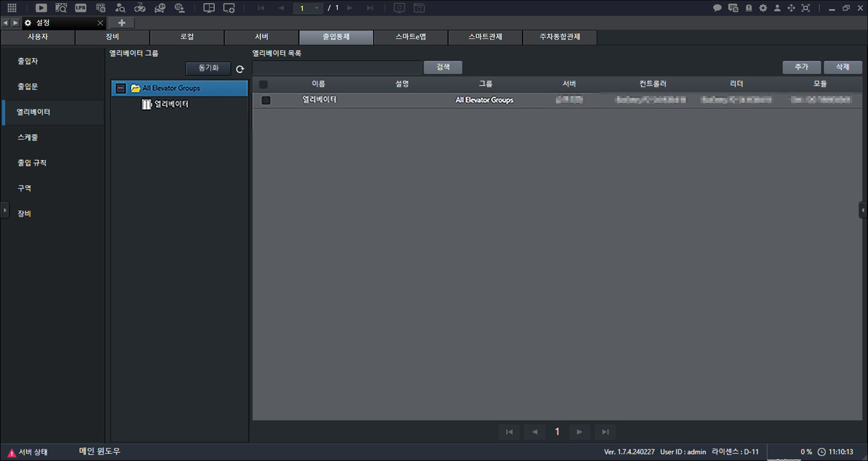Click the alarm siren icon in top bar
Viewport: 868px width, 461px height.
click(748, 8)
